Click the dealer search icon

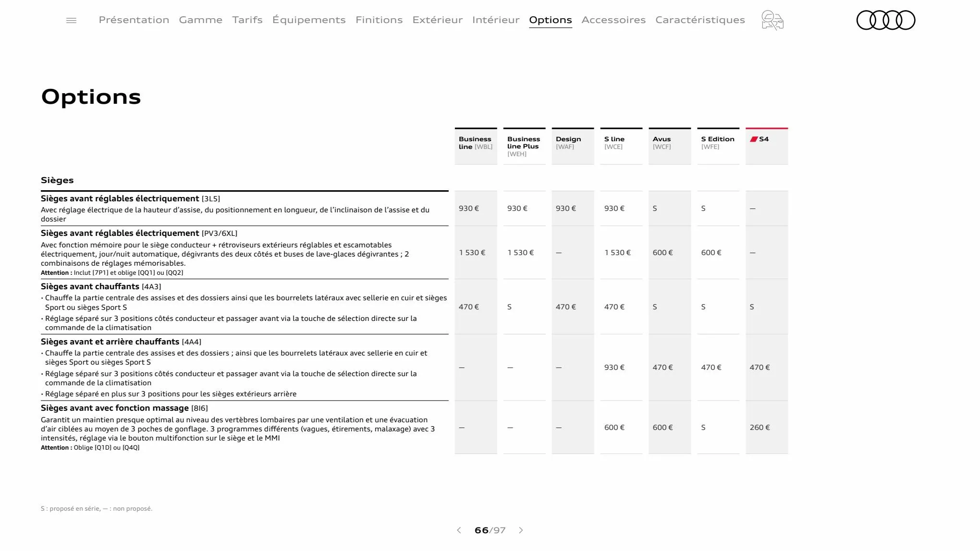tap(772, 20)
